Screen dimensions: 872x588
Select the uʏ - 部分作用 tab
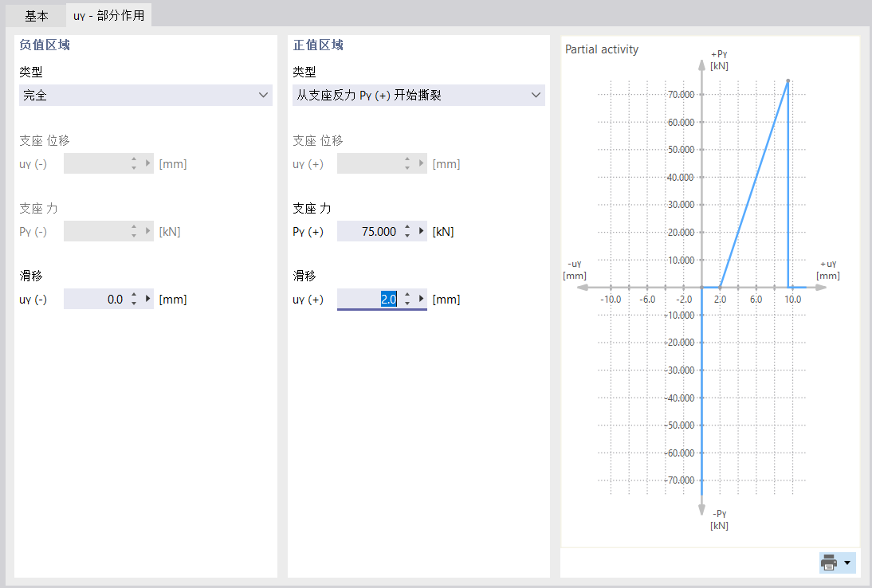(x=108, y=14)
